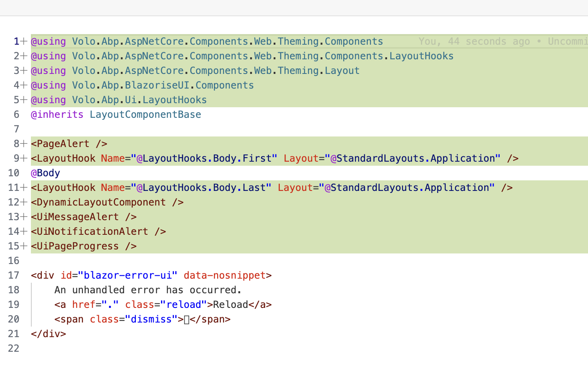
Task: Click the plus marker beside line 5
Action: pyautogui.click(x=24, y=100)
